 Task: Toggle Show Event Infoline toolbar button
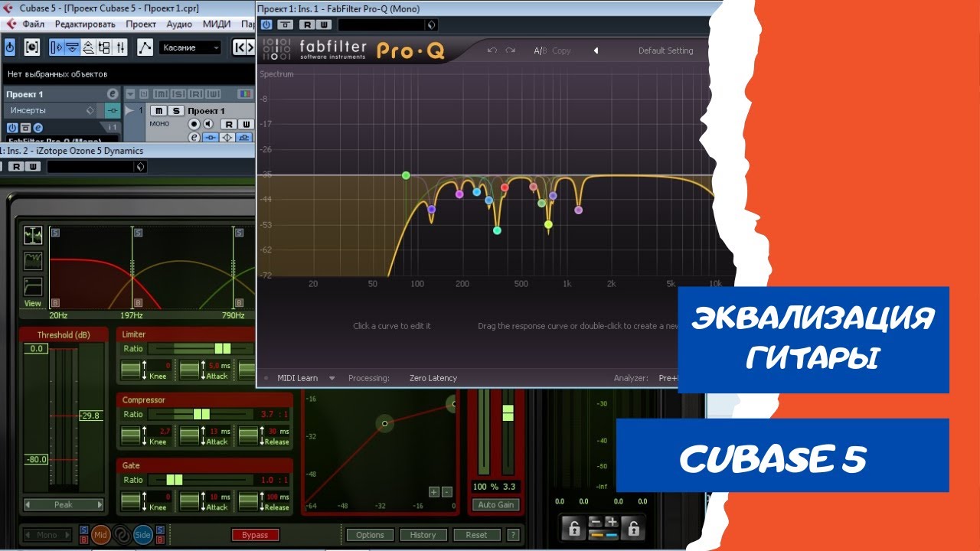[x=72, y=47]
